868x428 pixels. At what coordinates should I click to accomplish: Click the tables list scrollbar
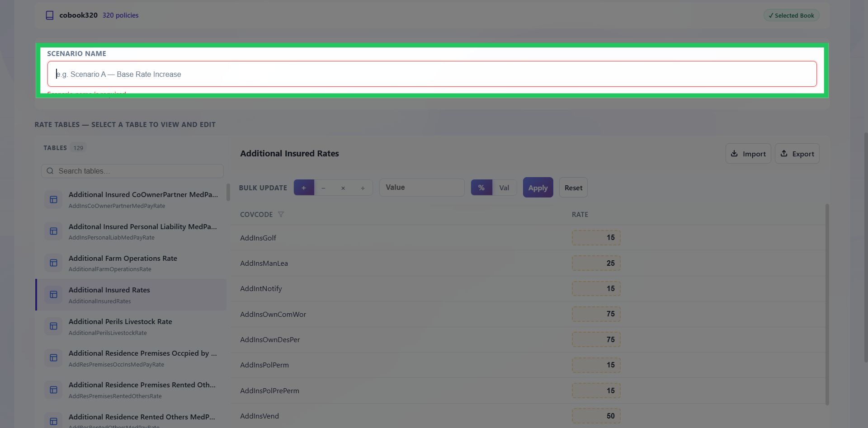point(228,192)
